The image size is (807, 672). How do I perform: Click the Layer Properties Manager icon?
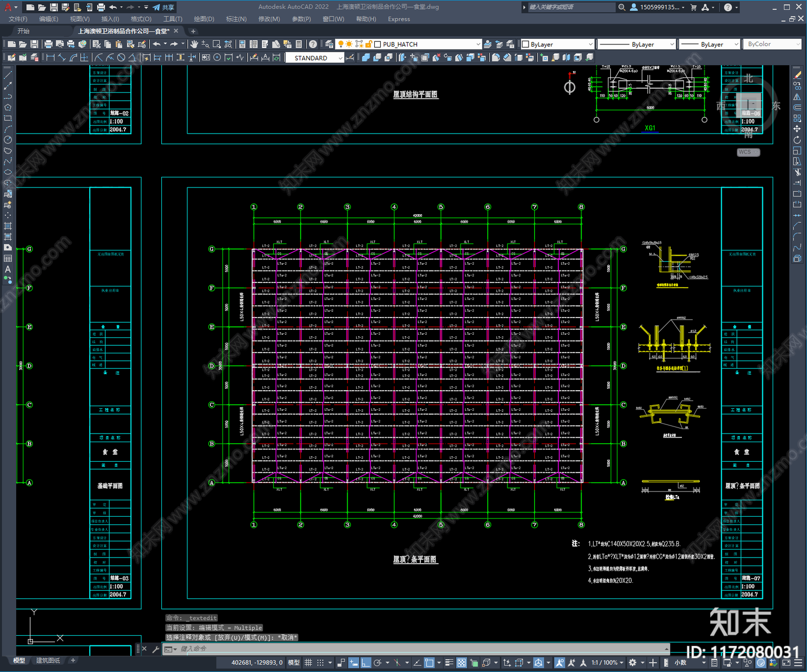point(329,44)
